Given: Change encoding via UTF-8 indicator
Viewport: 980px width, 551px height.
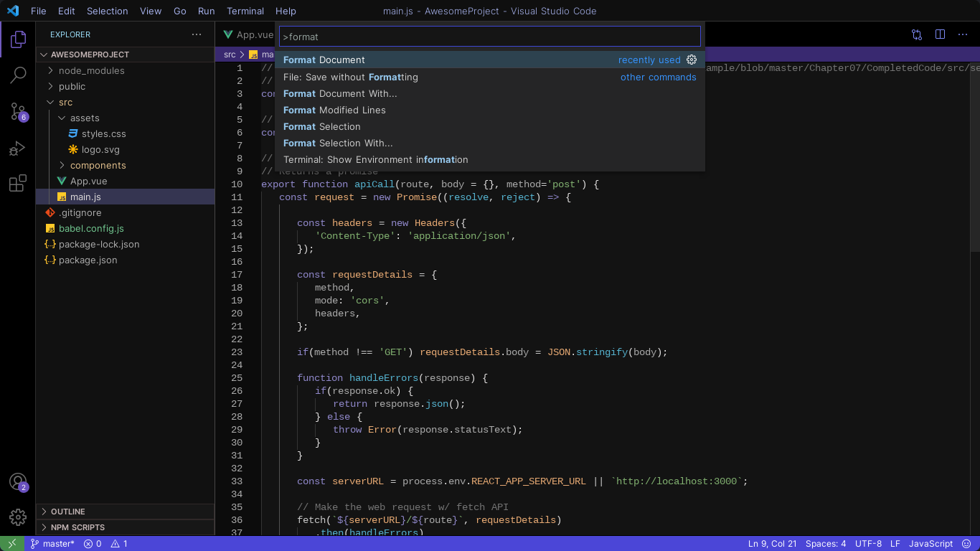Looking at the screenshot, I should (868, 544).
